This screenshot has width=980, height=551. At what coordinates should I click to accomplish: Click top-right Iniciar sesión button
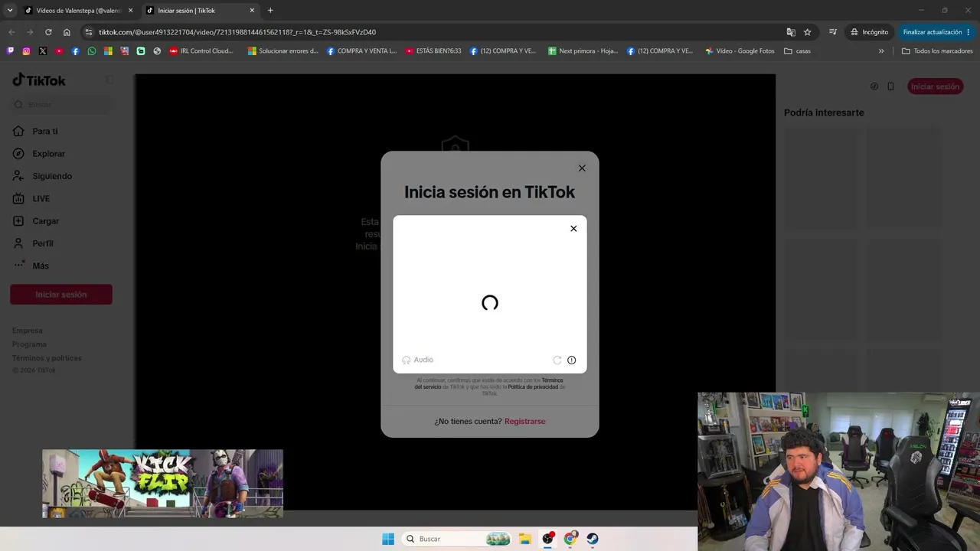click(936, 86)
